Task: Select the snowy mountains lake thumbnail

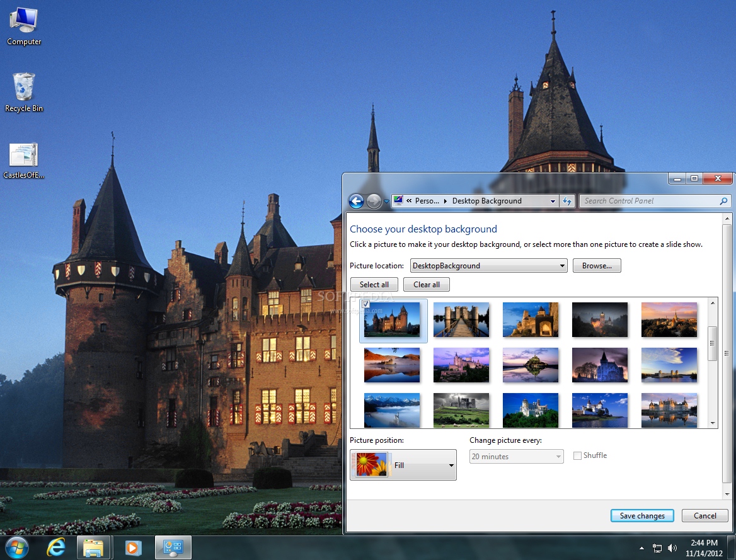Action: [392, 410]
